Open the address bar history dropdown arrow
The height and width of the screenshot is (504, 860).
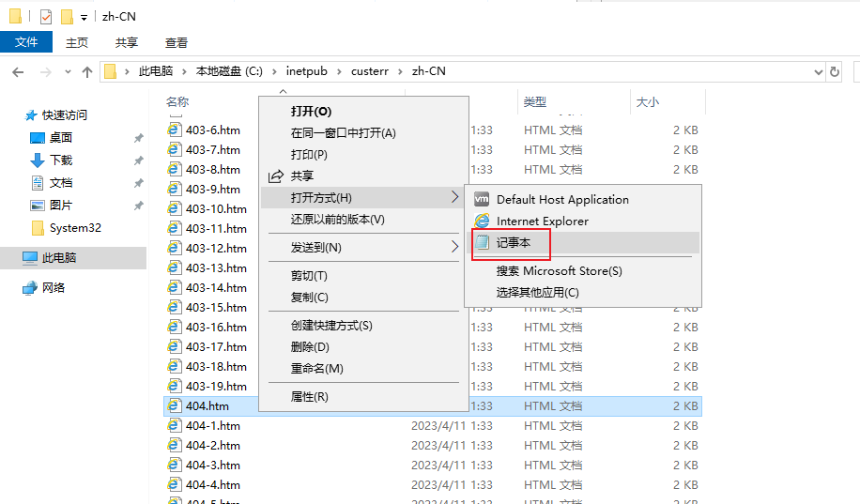[x=818, y=72]
